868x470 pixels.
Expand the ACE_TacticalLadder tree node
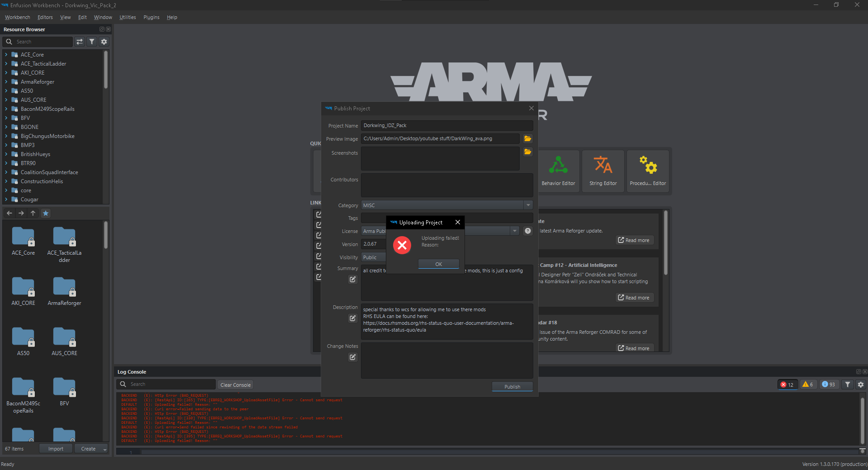[6, 64]
